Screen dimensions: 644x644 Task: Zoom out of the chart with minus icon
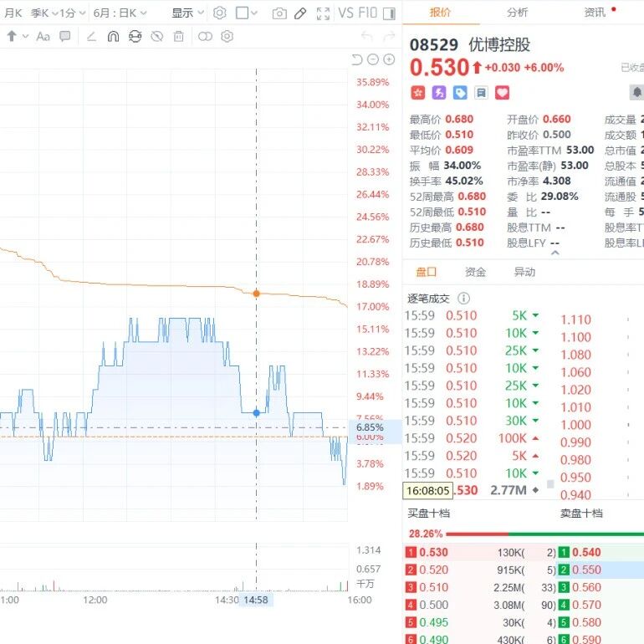click(373, 59)
